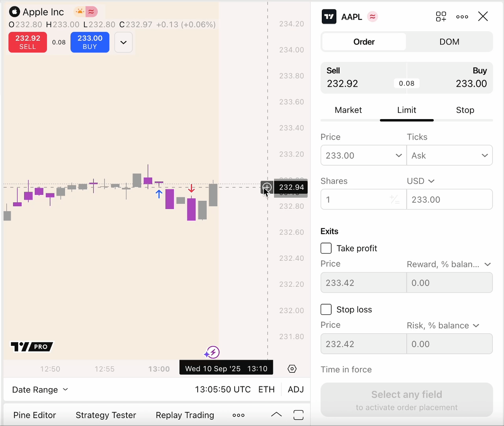Select the Market order tab
Screen dimensions: 504x426
348,110
